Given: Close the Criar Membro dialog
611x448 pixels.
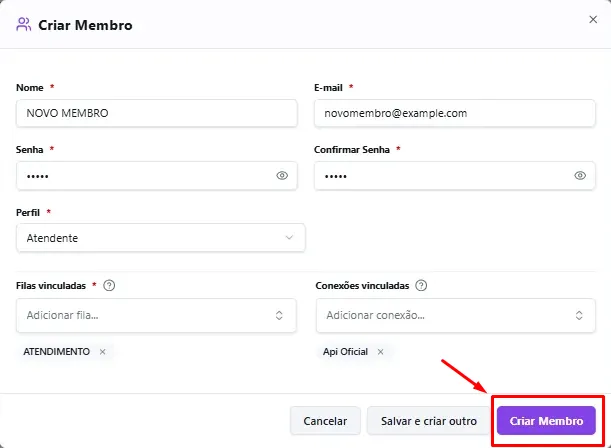Looking at the screenshot, I should (x=593, y=19).
